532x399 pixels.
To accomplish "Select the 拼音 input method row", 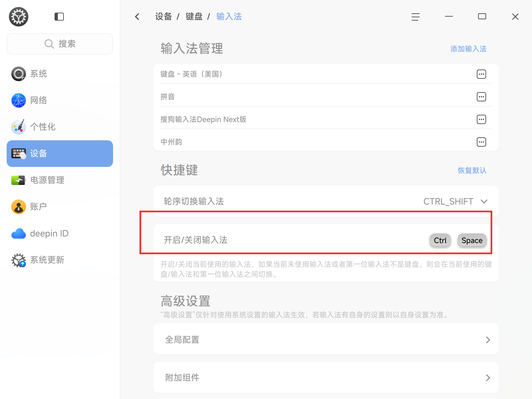I will [326, 97].
